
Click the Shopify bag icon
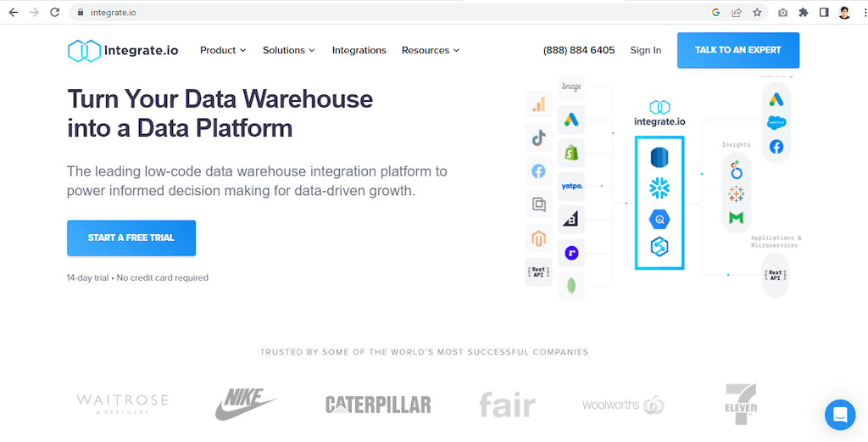pyautogui.click(x=571, y=153)
